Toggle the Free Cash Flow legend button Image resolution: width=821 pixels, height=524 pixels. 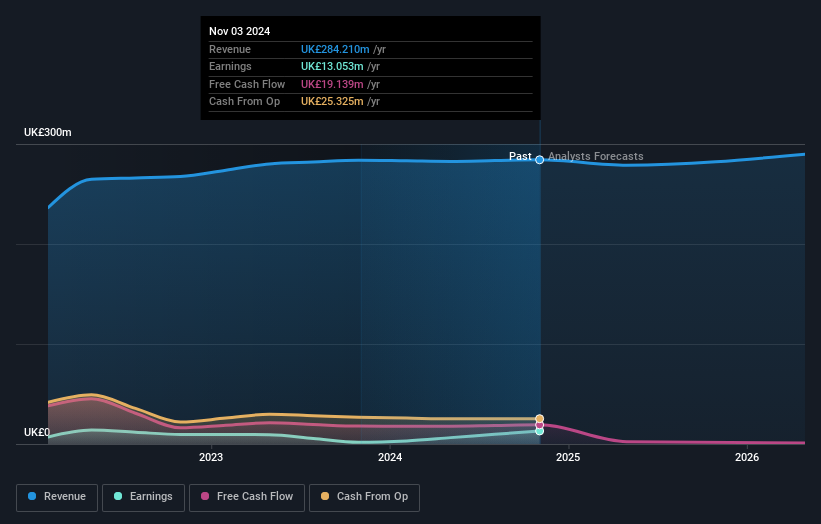point(247,497)
